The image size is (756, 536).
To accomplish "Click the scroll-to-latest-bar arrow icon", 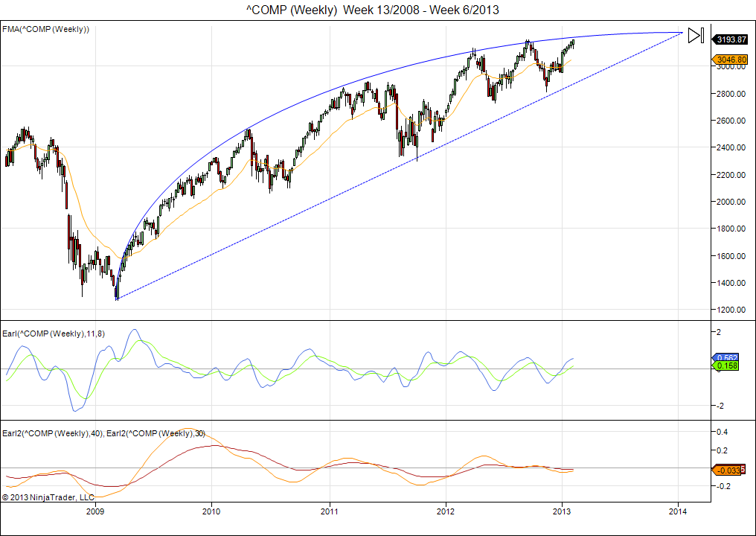I will coord(696,36).
